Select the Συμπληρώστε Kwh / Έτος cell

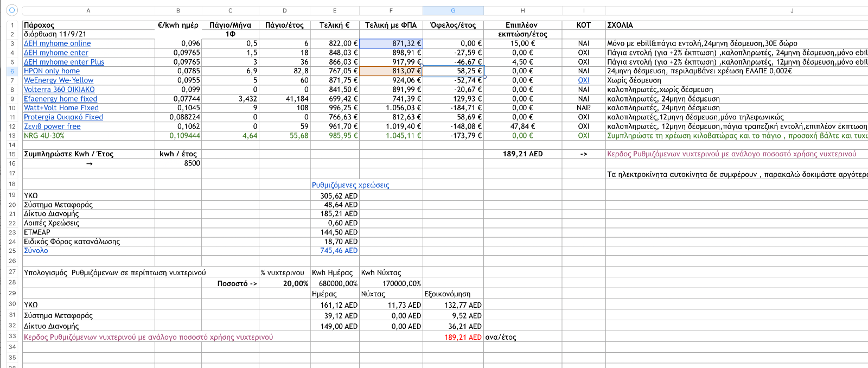coord(88,154)
